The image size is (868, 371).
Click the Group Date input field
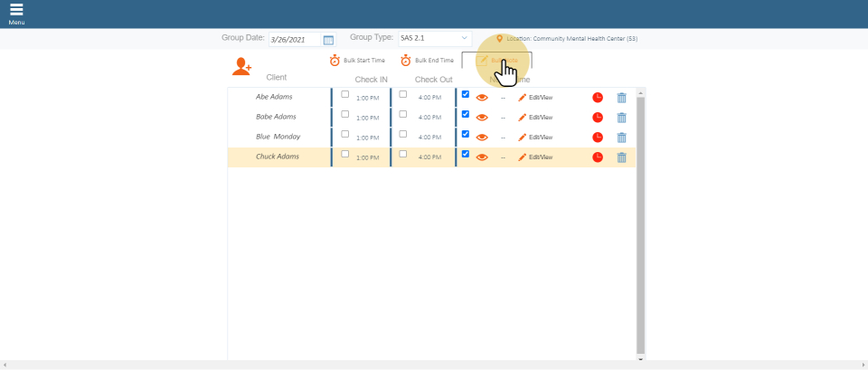(295, 40)
